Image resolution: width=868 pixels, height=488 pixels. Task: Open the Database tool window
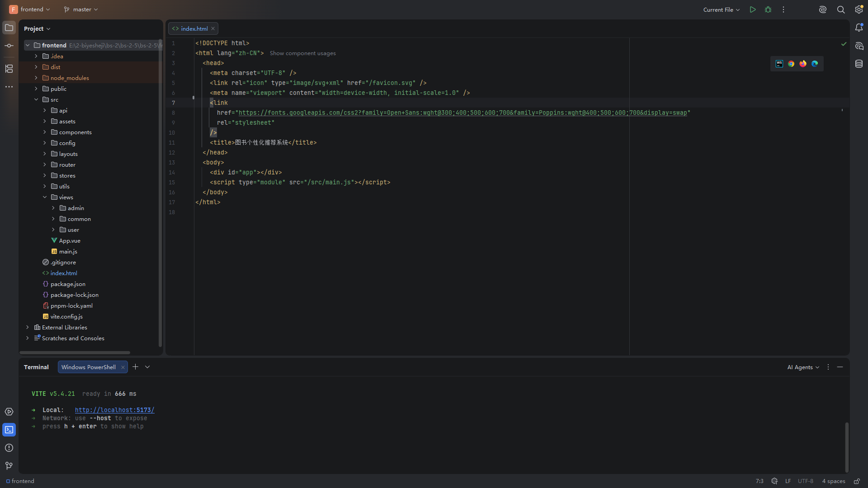[x=859, y=64]
